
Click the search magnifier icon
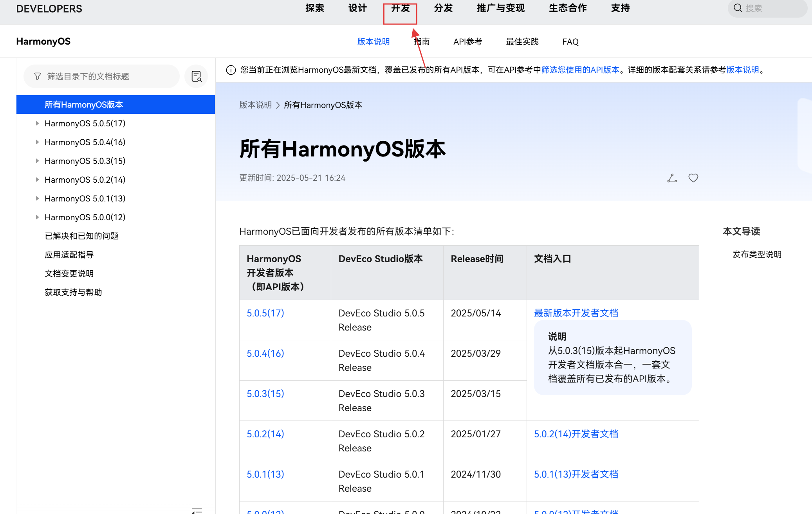pos(738,8)
